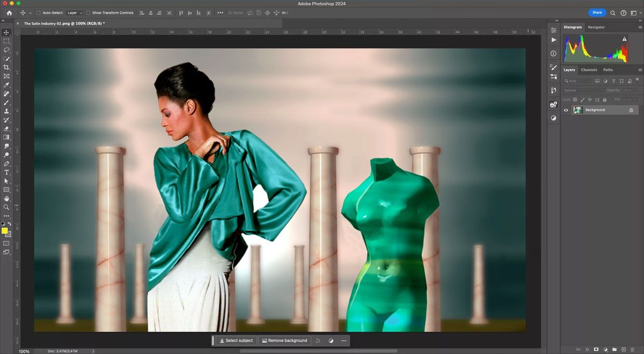Select the Gradient tool

pyautogui.click(x=6, y=136)
